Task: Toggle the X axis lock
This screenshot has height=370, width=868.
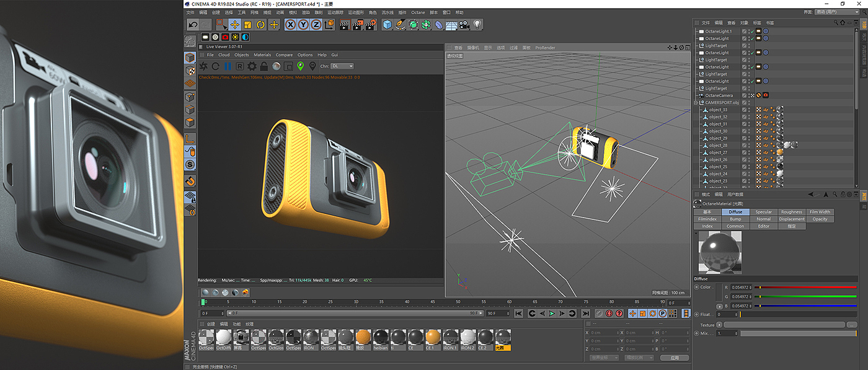Action: coord(290,25)
